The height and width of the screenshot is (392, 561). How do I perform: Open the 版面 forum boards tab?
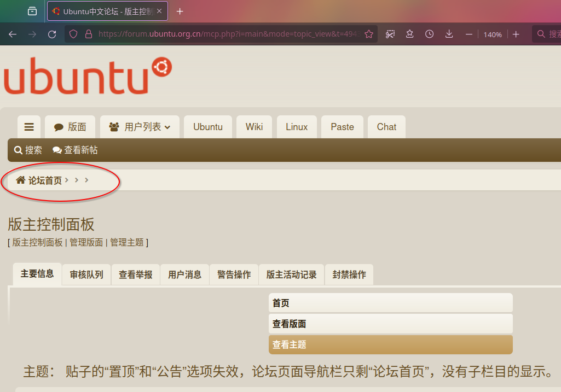pos(70,127)
